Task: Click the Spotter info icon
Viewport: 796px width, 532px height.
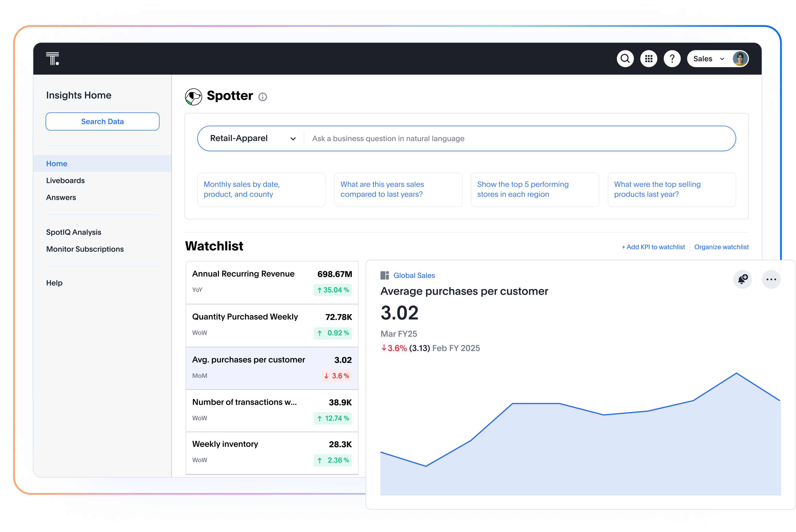Action: [262, 97]
